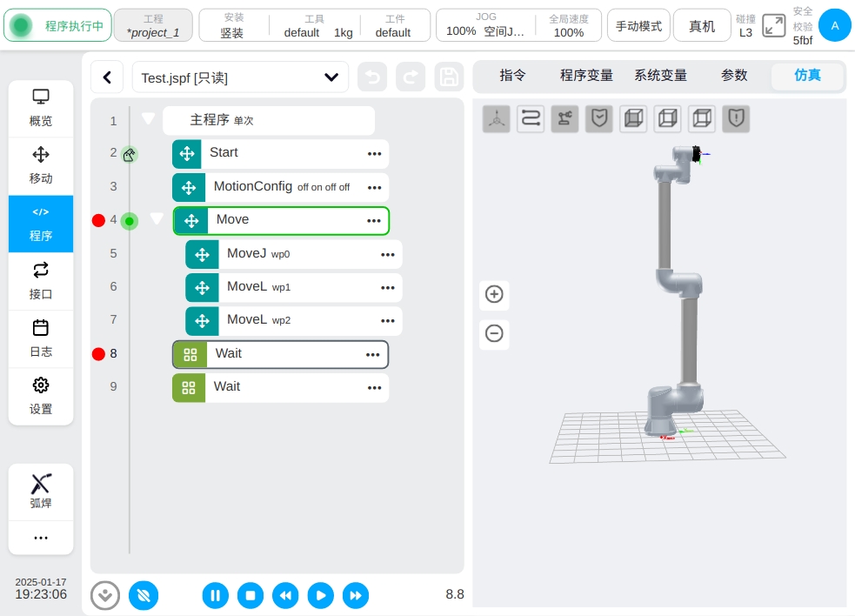Toggle the blue crossed-out icon at the bottom
Image resolution: width=855 pixels, height=616 pixels.
click(x=144, y=595)
